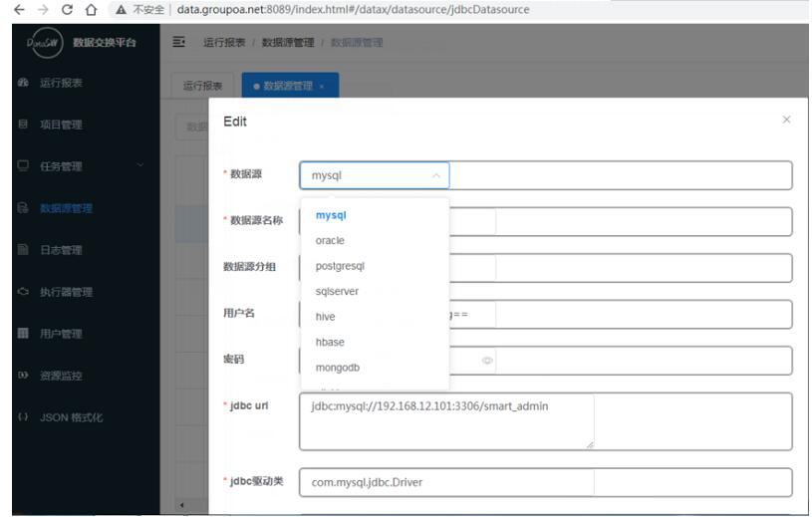Viewport: 812px width, 517px height.
Task: Open 运行报表 in the sidebar
Action: coord(61,83)
